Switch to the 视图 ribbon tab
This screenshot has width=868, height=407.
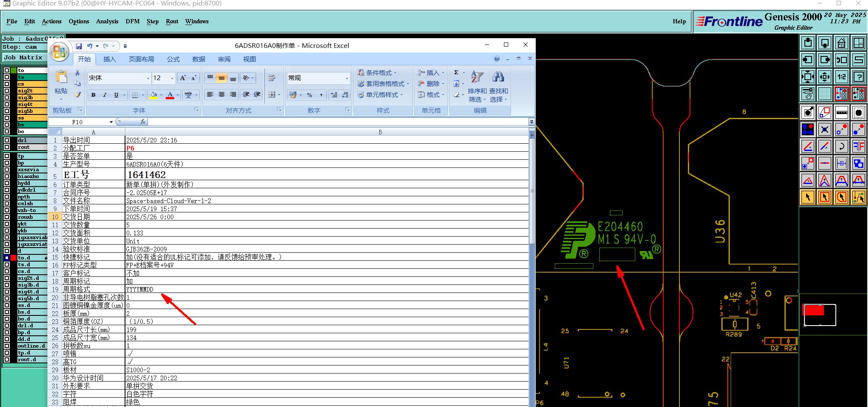[250, 59]
